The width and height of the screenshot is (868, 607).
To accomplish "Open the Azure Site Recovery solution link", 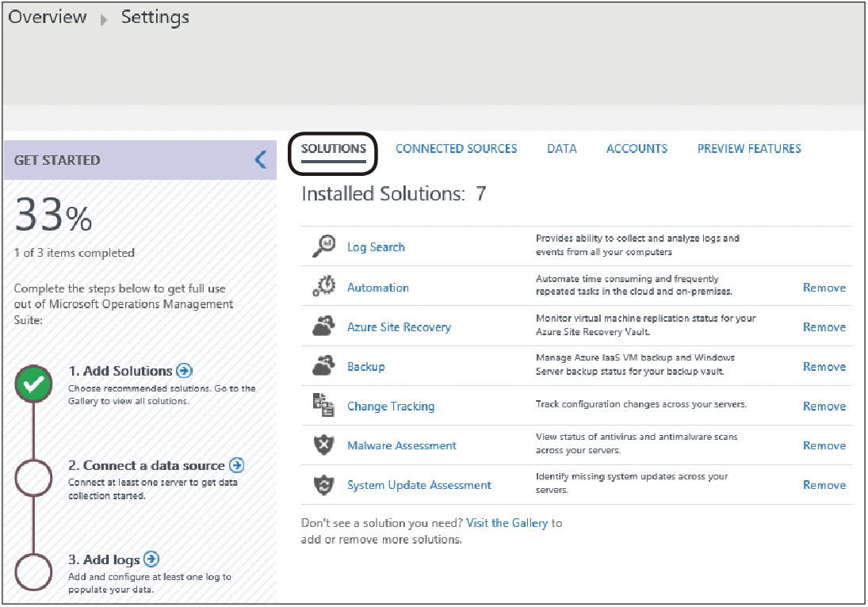I will [x=400, y=327].
